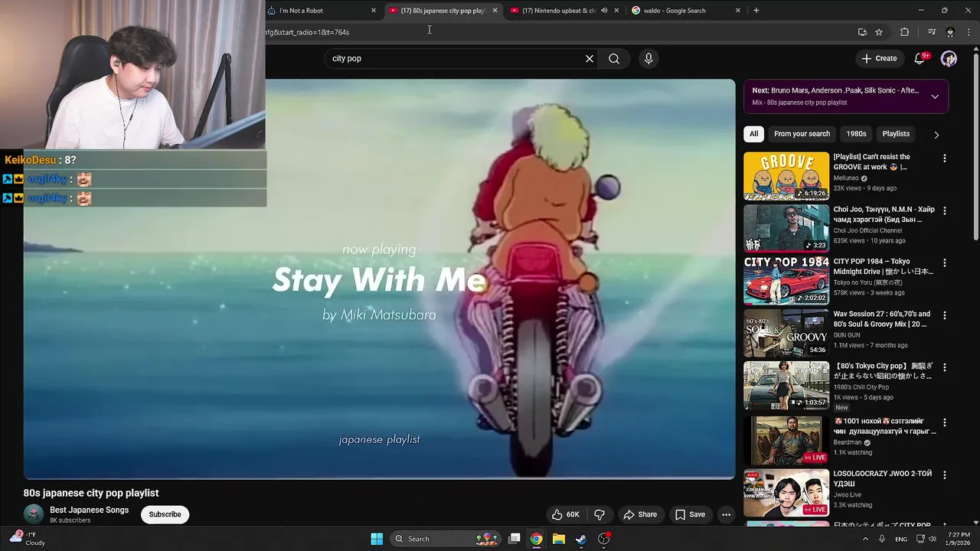980x551 pixels.
Task: Open options for Choi Joo video
Action: (x=944, y=210)
